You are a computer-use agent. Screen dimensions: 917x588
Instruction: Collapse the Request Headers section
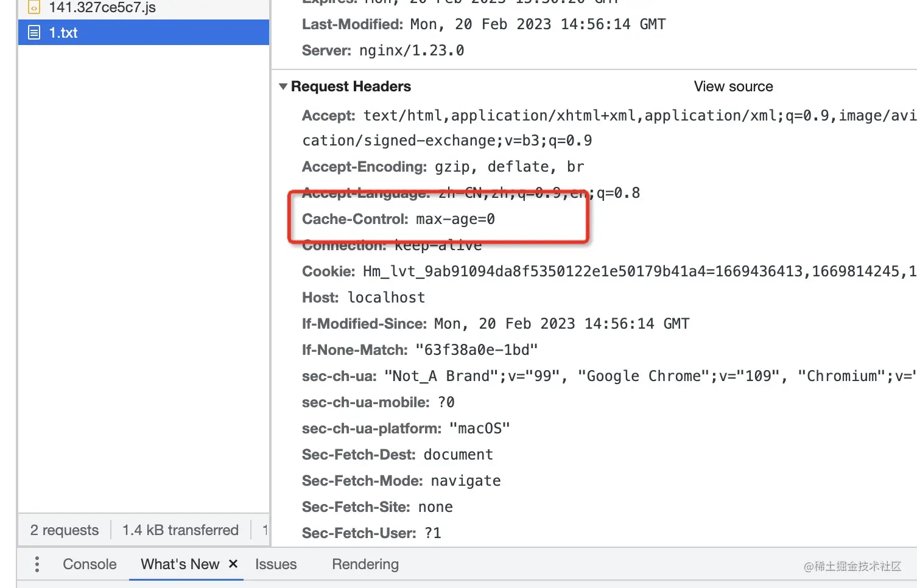pyautogui.click(x=283, y=86)
